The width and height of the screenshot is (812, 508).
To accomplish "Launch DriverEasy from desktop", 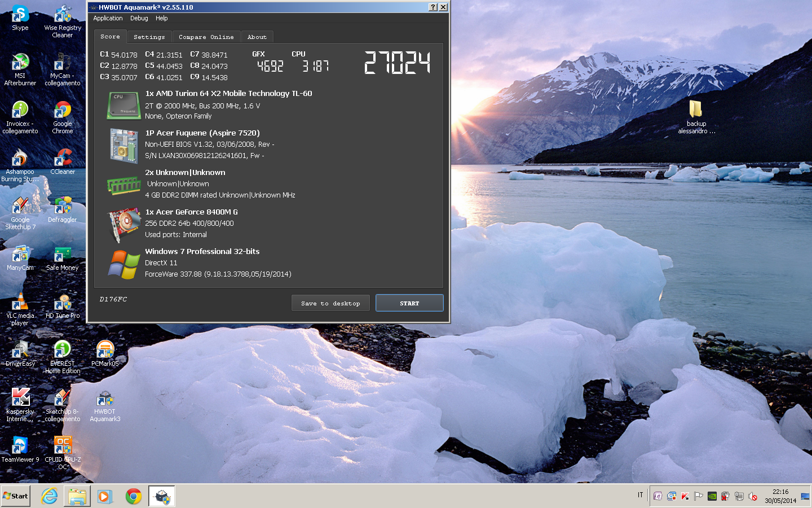I will (x=20, y=353).
